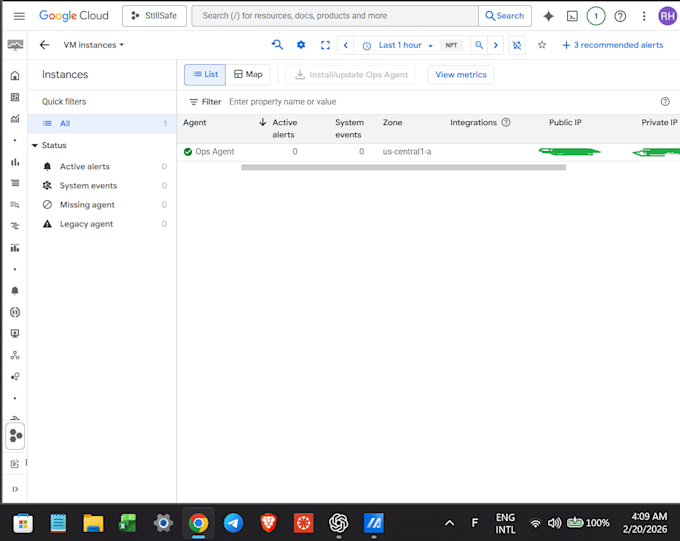Switch to the List view tab
680x541 pixels.
tap(205, 75)
